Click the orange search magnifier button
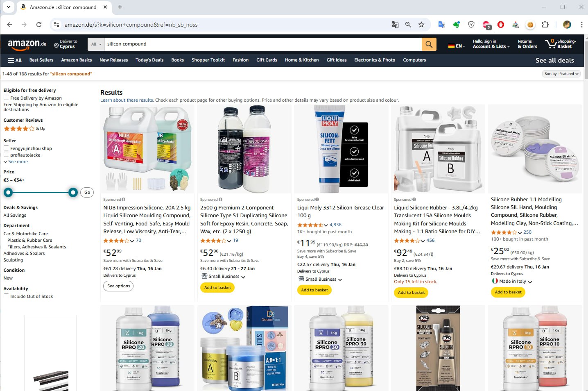588x391 pixels. pyautogui.click(x=429, y=44)
